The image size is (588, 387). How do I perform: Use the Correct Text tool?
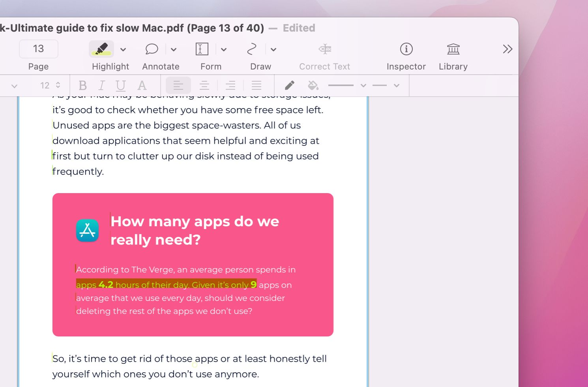pyautogui.click(x=324, y=49)
